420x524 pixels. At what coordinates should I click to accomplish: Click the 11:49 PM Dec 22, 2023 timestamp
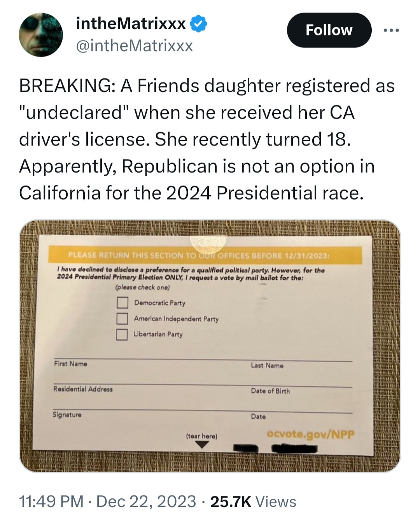[x=107, y=501]
